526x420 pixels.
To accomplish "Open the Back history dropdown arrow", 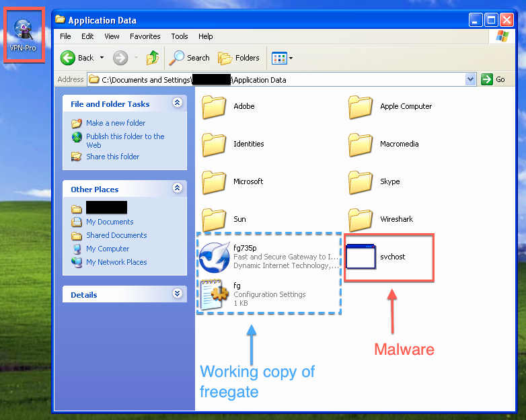I will 102,58.
